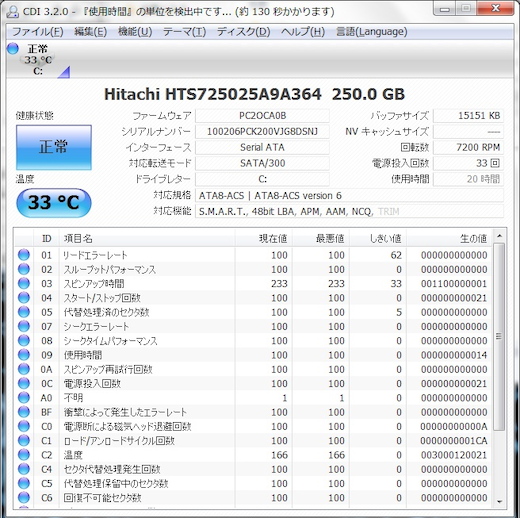Click the 20 時間 usage hours field

coord(468,179)
